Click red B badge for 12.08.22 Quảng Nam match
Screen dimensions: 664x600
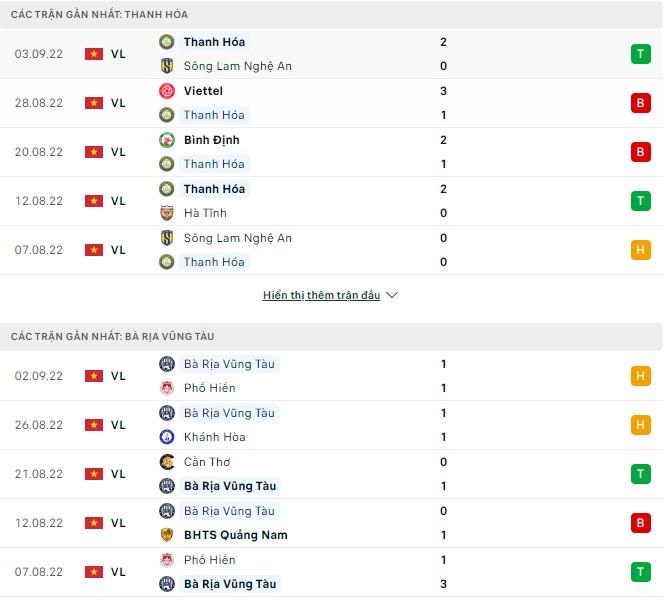point(640,523)
